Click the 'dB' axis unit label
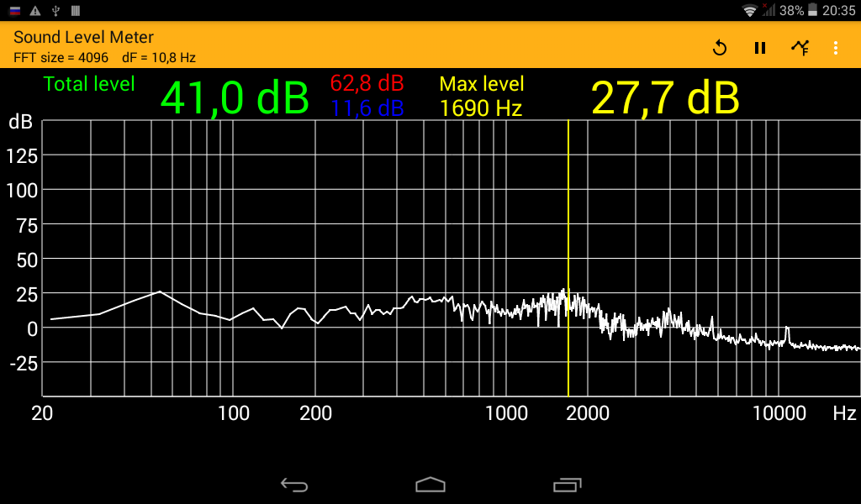Viewport: 861px width, 504px height. click(20, 122)
